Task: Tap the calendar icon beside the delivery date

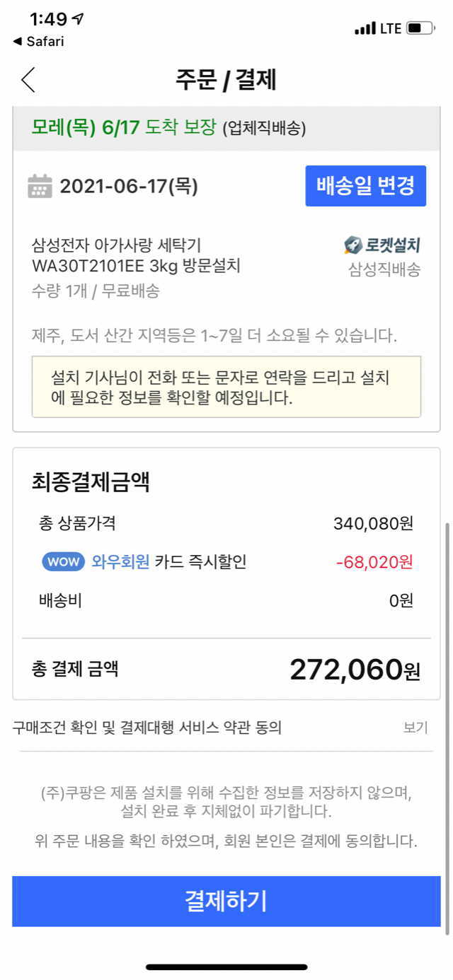Action: (40, 186)
